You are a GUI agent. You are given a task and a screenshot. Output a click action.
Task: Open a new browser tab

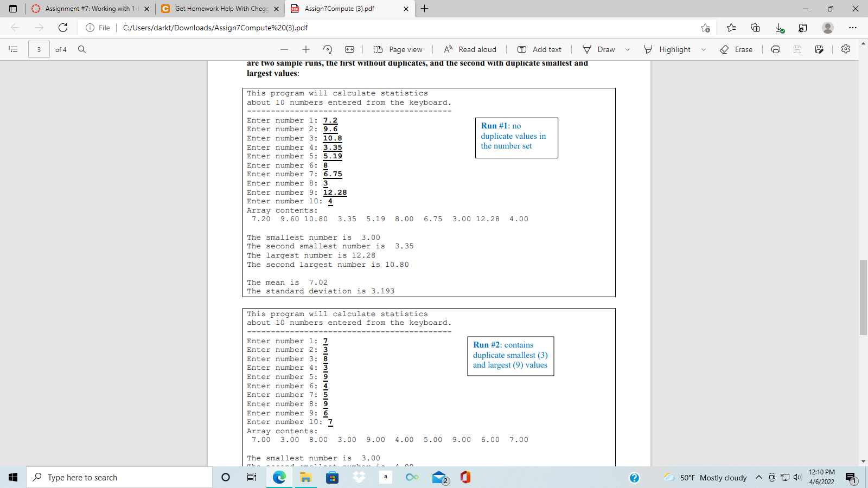click(425, 9)
